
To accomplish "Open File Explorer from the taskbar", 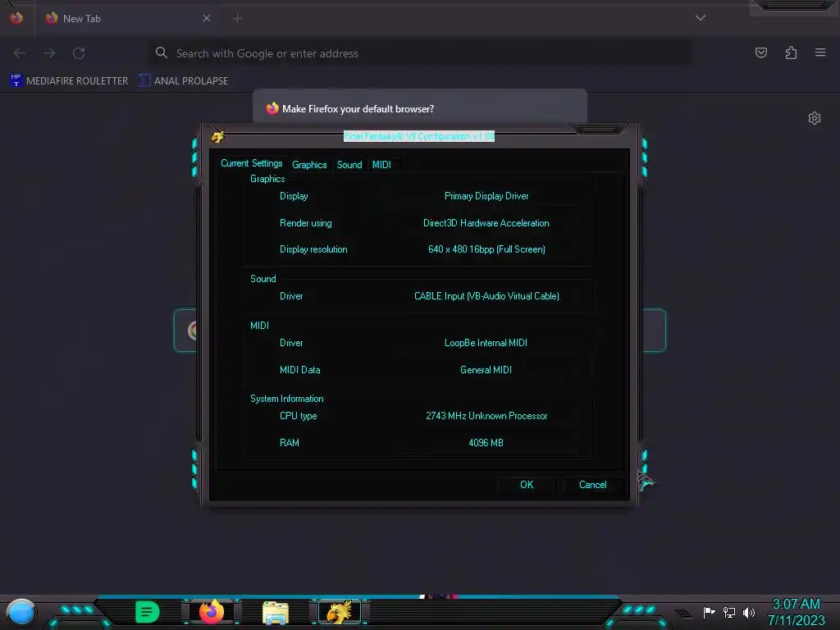I will click(x=276, y=613).
